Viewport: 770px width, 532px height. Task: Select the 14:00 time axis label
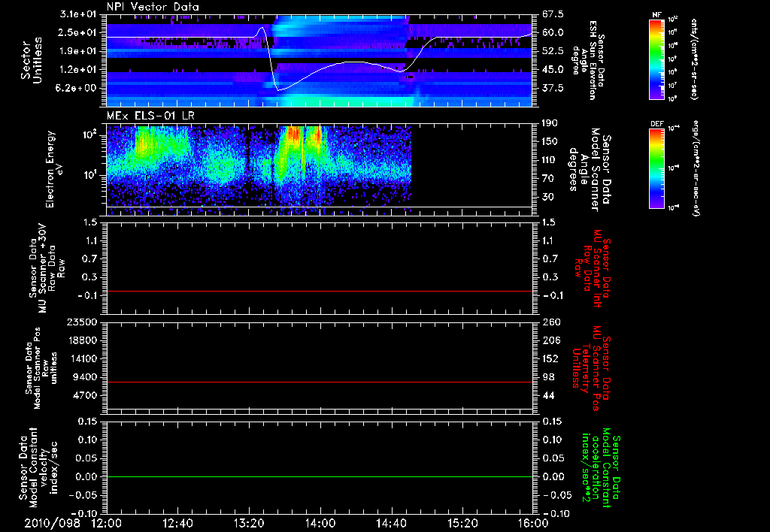coord(320,523)
